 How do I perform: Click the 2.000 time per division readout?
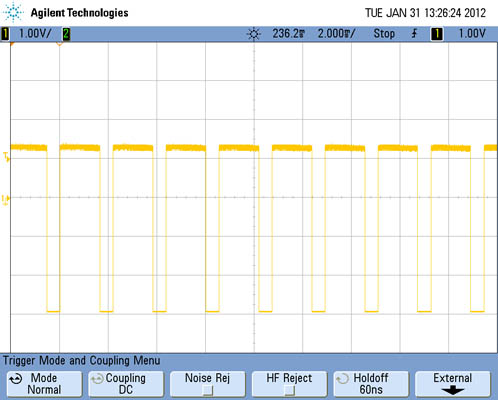click(336, 34)
